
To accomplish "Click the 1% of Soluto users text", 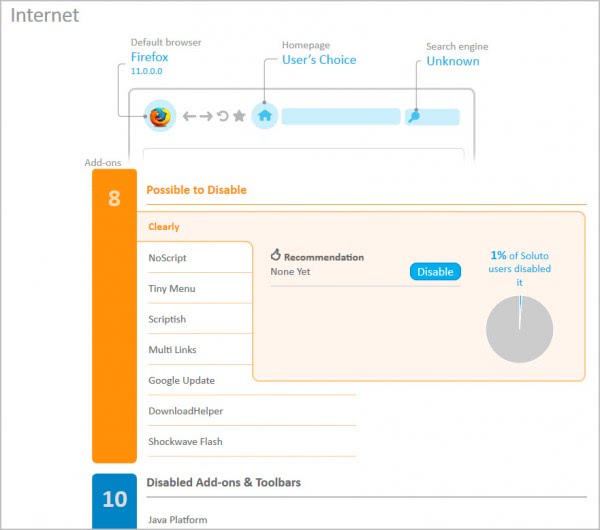I will (x=519, y=269).
